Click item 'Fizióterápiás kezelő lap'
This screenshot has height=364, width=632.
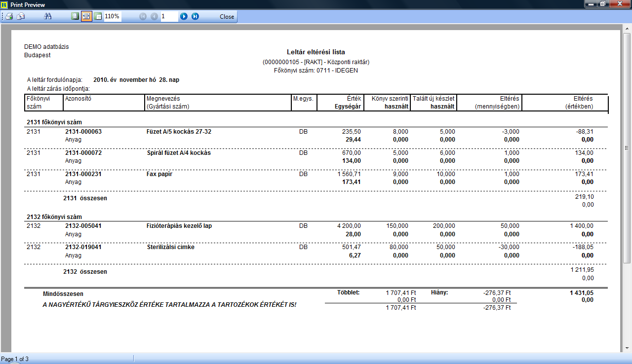(179, 226)
